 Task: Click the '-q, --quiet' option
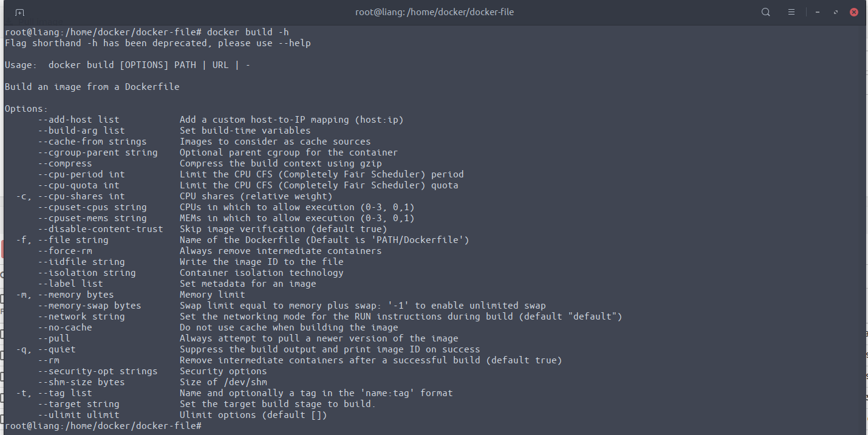point(46,349)
